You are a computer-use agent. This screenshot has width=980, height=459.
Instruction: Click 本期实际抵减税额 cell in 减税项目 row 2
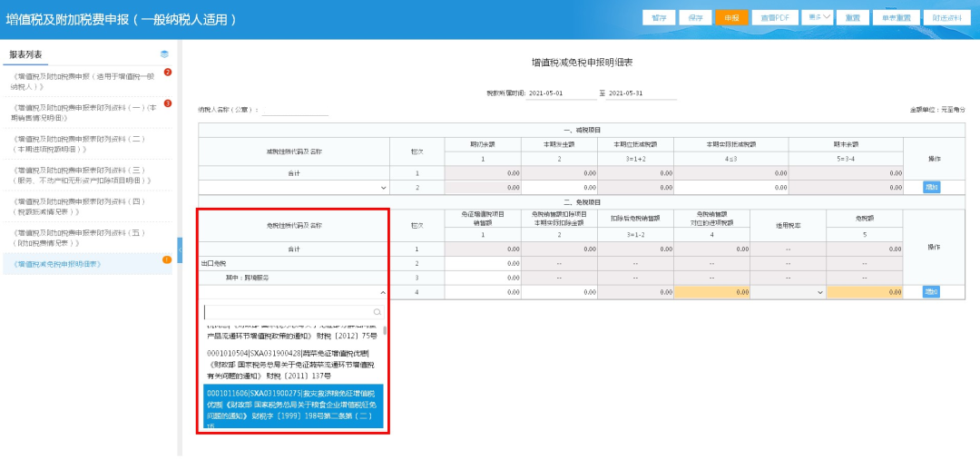[x=731, y=187]
